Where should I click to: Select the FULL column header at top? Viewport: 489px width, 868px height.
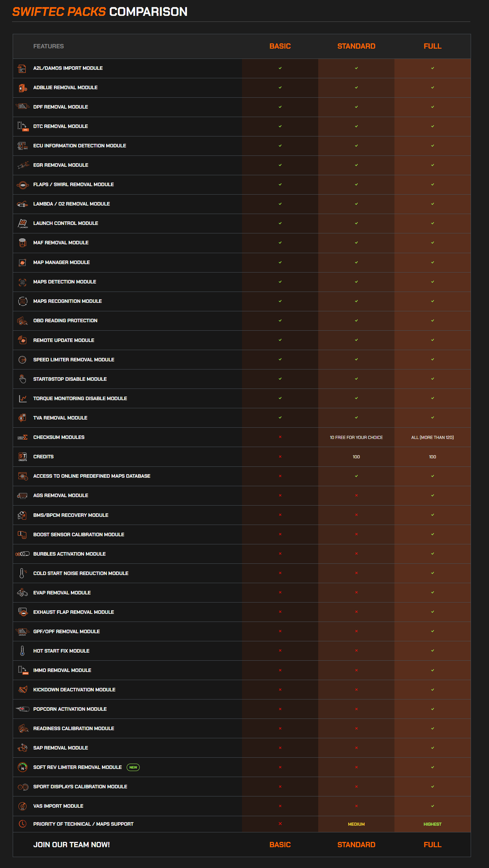433,46
